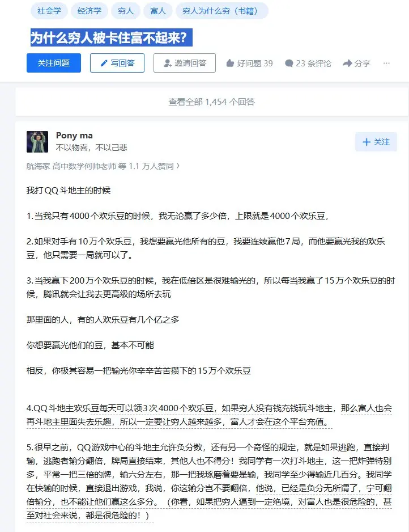Viewport: 409px width, 532px height.
Task: Click the thumbs-up 好问题 icon
Action: [x=231, y=63]
